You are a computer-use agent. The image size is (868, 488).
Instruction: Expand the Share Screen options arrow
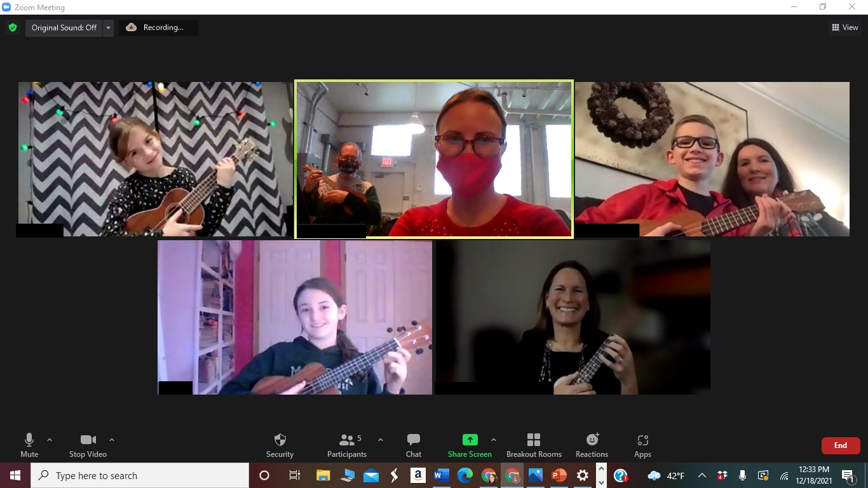[x=494, y=440]
